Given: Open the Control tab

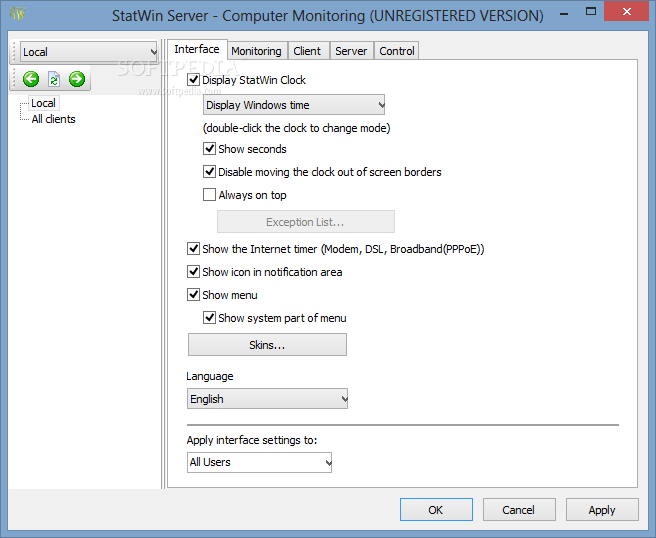Looking at the screenshot, I should (397, 51).
